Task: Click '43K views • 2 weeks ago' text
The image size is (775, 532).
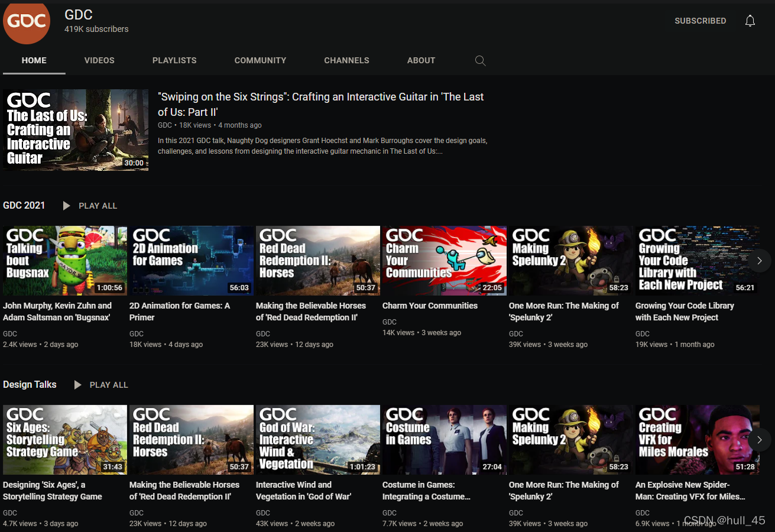Action: coord(295,524)
